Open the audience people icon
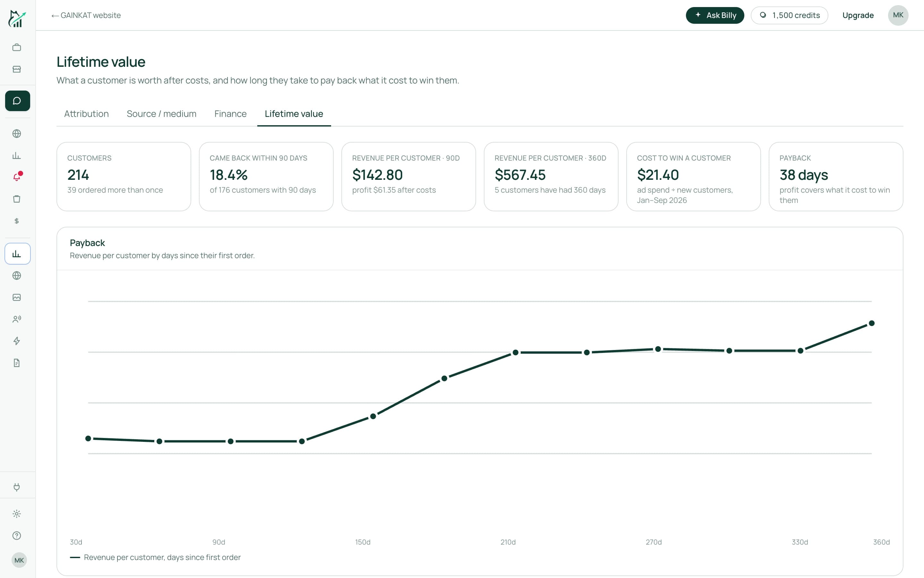 (x=16, y=319)
